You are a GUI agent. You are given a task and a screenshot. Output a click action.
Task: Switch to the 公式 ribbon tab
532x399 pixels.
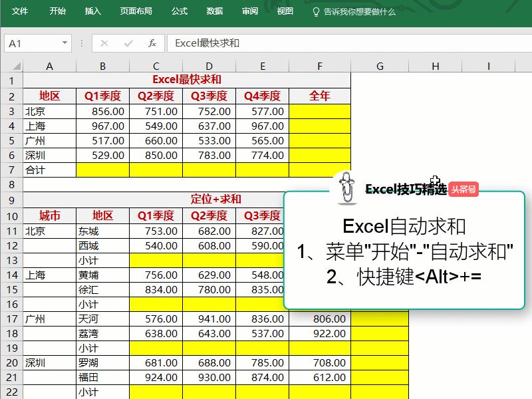(179, 11)
